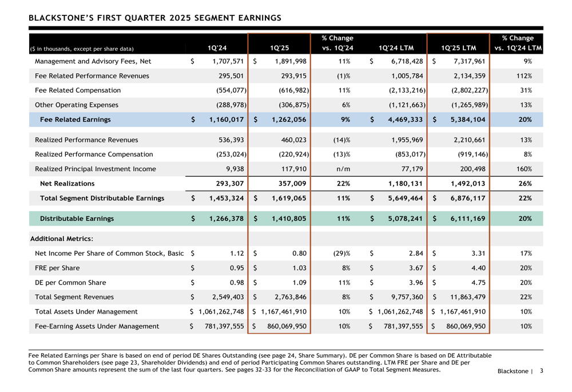The width and height of the screenshot is (572, 392).
Task: Select the "1Q'25 LTM" column header
Action: point(459,48)
